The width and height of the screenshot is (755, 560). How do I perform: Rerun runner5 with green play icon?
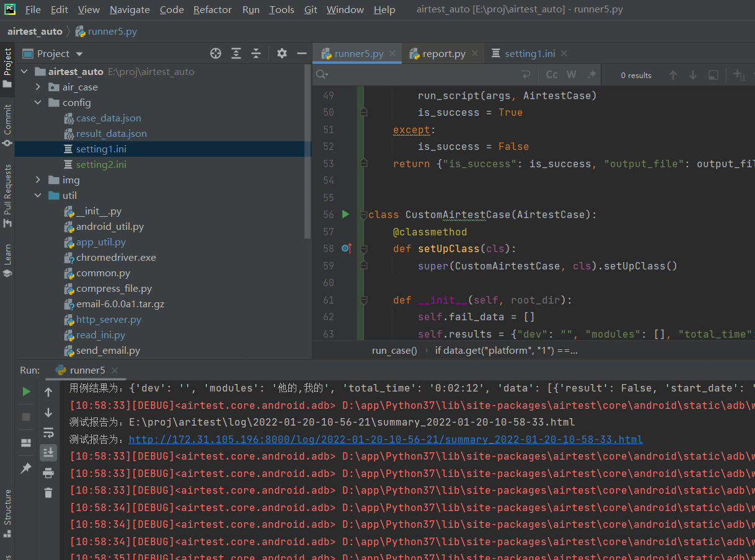26,392
